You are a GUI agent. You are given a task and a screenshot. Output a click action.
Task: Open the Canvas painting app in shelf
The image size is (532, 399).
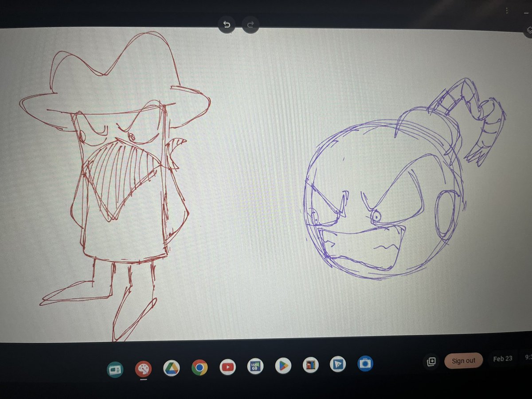pos(143,368)
